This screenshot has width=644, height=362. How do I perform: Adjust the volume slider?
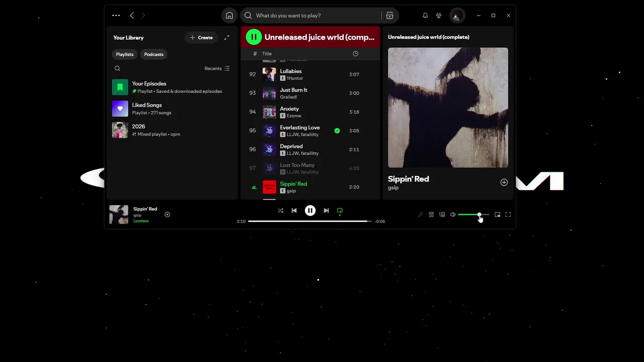tap(473, 215)
